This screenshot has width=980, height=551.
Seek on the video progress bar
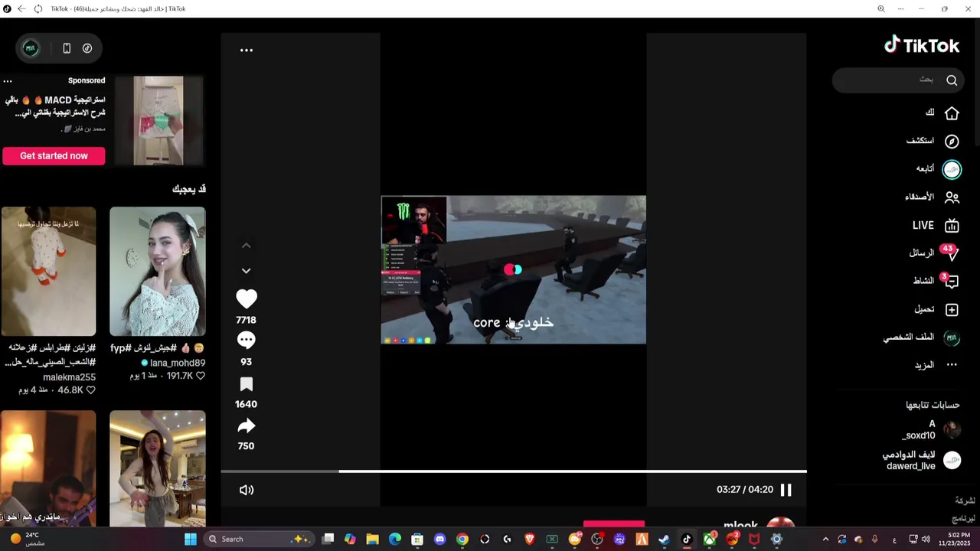click(514, 471)
